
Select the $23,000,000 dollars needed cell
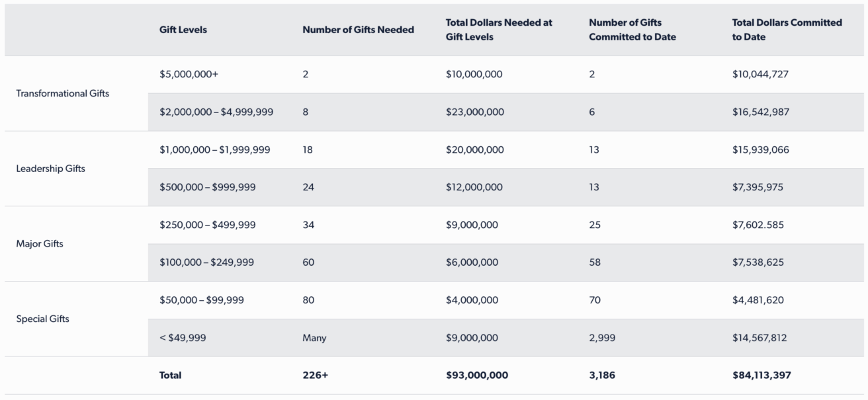pyautogui.click(x=474, y=112)
